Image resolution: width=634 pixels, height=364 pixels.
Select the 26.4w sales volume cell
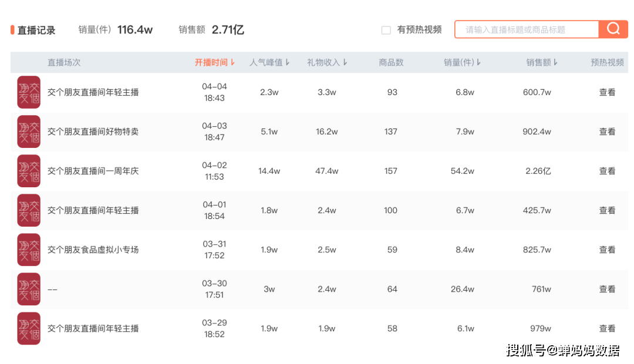point(462,289)
